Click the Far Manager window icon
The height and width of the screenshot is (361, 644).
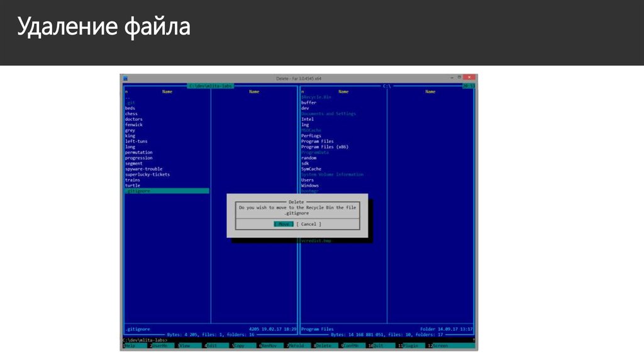125,78
